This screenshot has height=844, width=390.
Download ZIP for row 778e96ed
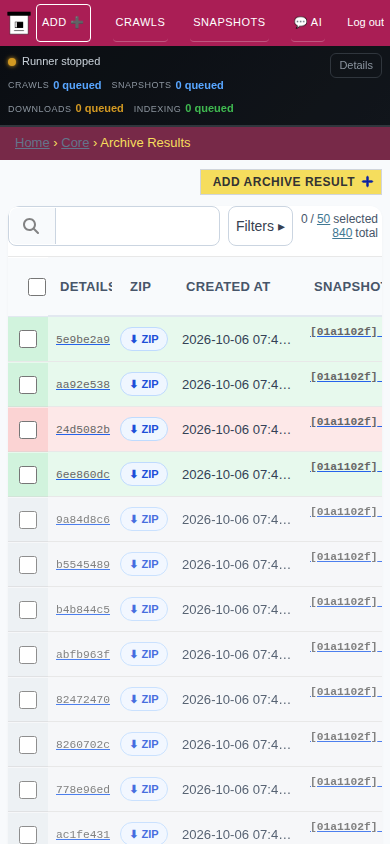tap(144, 790)
